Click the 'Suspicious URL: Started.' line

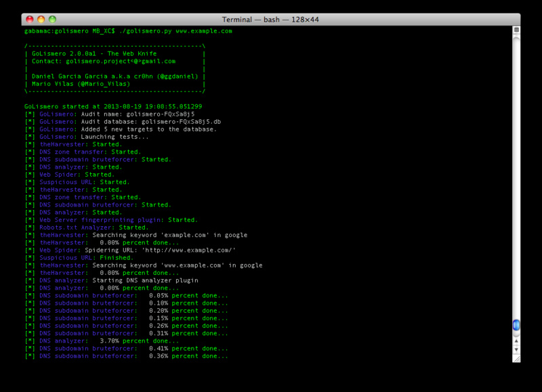(x=77, y=182)
